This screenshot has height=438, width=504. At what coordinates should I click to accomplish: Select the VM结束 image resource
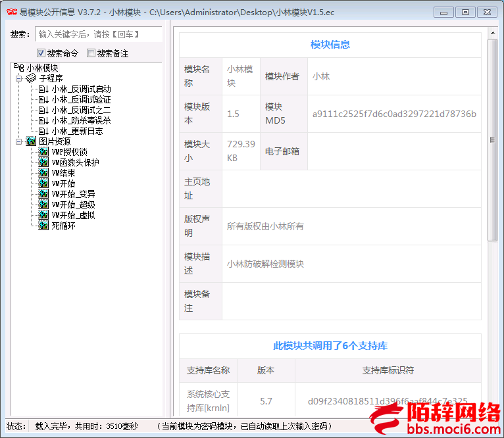pos(63,173)
